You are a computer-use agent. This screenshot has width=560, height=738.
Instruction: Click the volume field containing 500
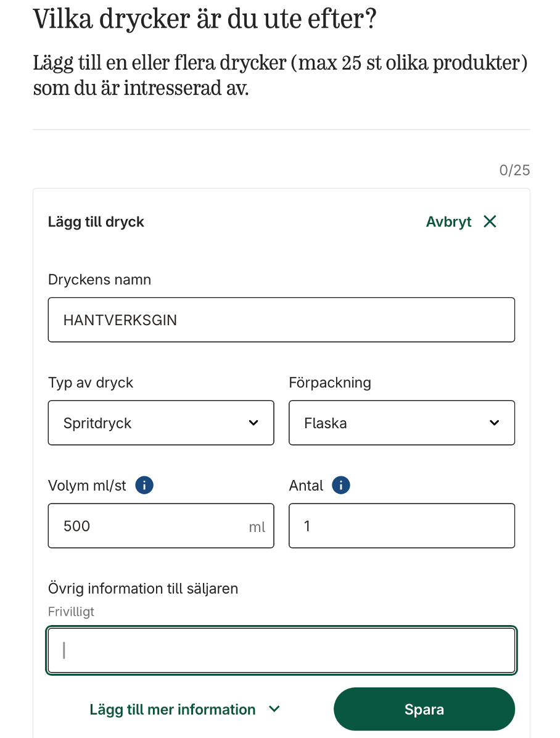click(148, 526)
